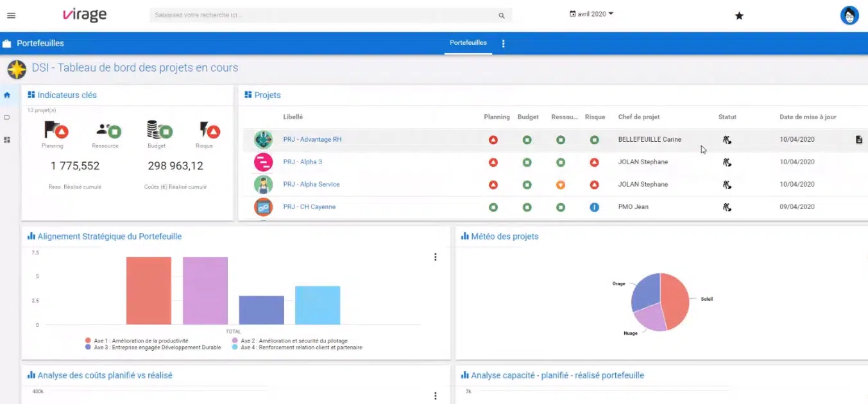Viewport: 868px width, 404px height.
Task: Click the dashboard grid icon in sidebar
Action: tap(7, 139)
